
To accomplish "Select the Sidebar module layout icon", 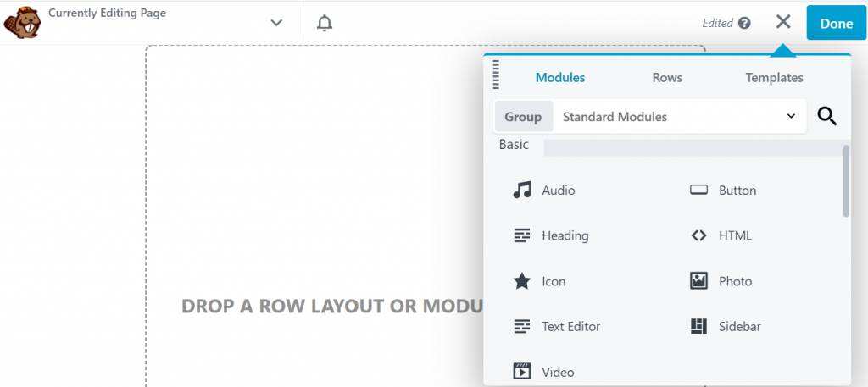I will 698,327.
